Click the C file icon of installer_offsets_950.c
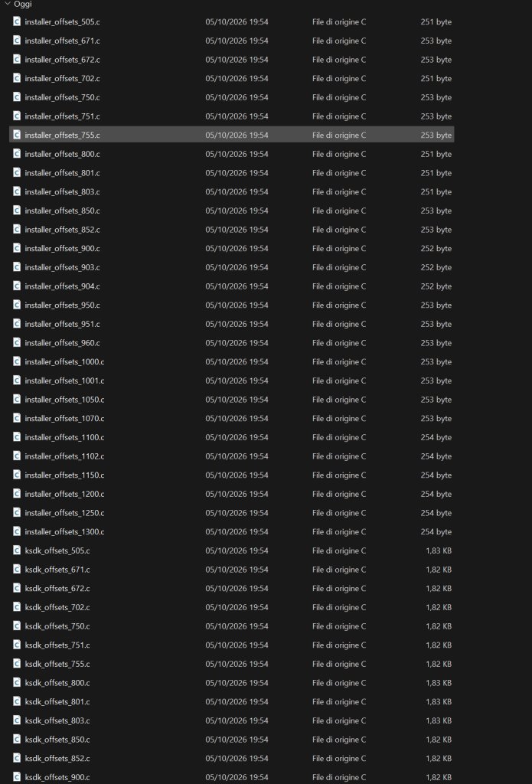 [17, 305]
